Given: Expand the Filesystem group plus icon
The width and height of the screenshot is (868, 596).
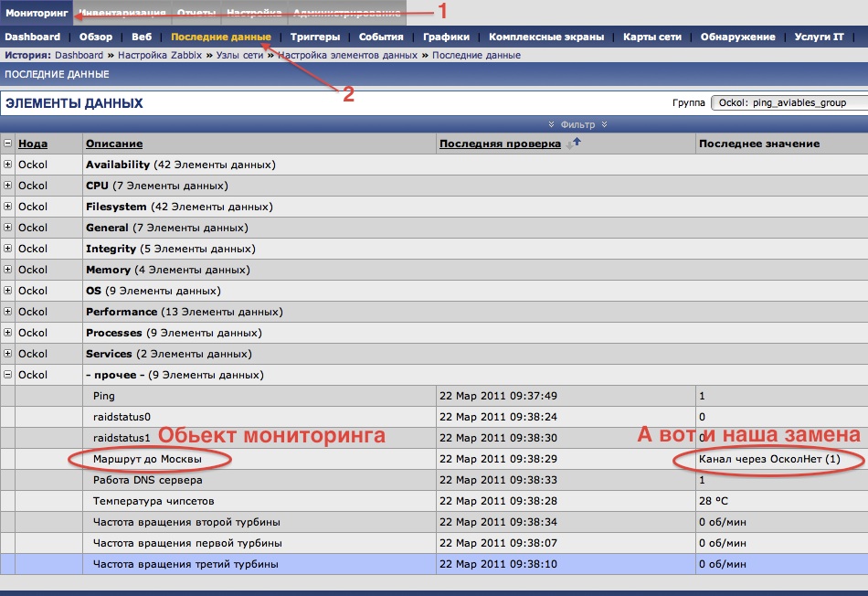Looking at the screenshot, I should (x=8, y=207).
